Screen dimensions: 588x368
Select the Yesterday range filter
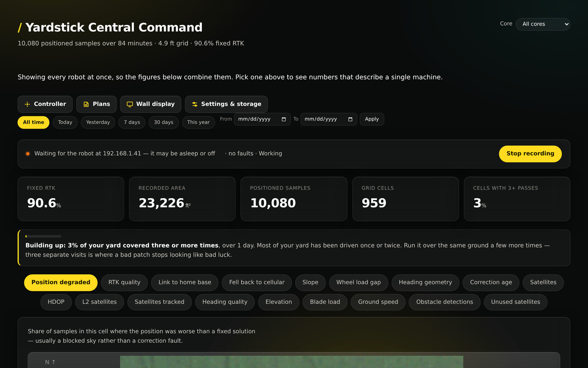click(98, 122)
